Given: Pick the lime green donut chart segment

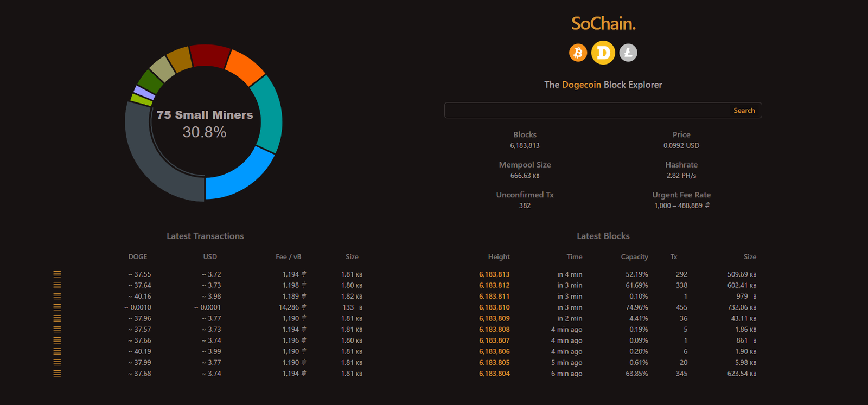Looking at the screenshot, I should click(x=142, y=100).
